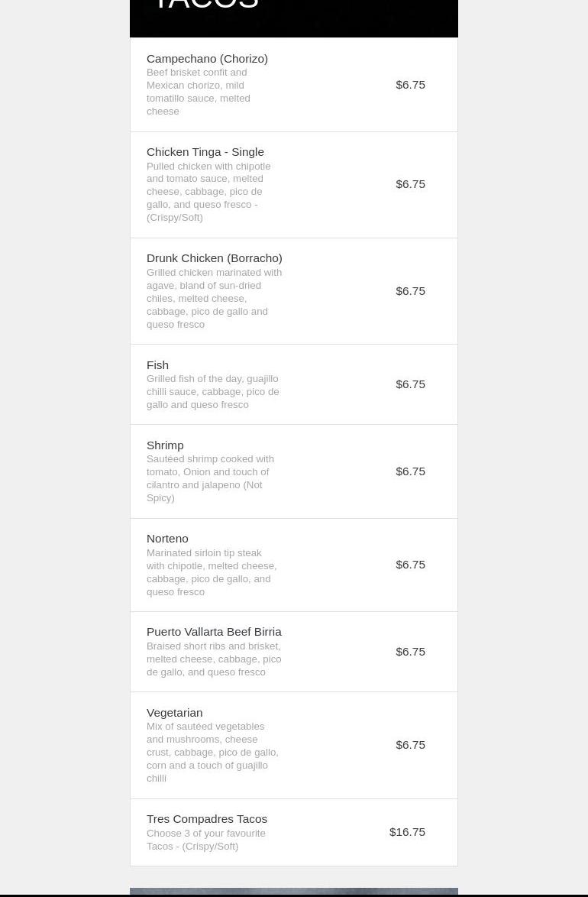Select the Chicken Tinga - Single item

(205, 152)
